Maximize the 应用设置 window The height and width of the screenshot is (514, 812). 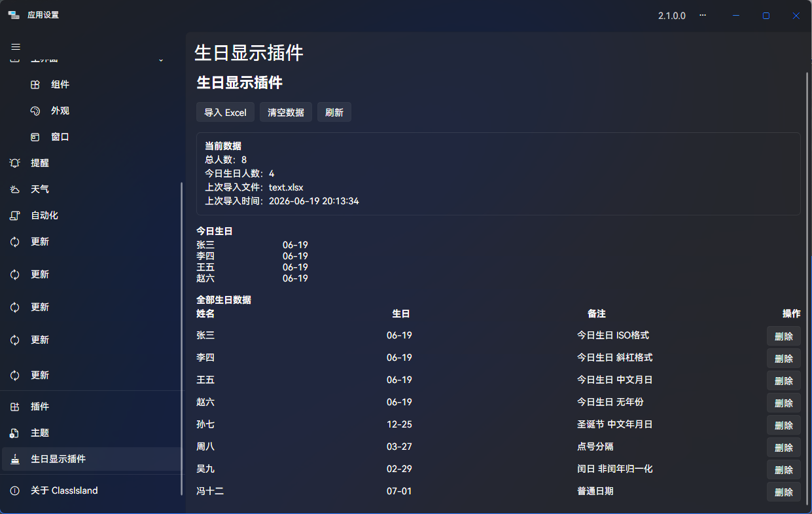[x=766, y=16]
